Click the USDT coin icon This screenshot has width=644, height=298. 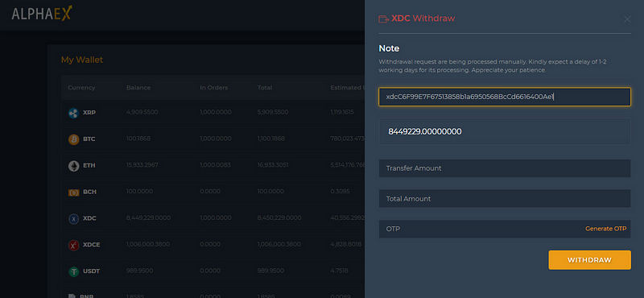(73, 271)
